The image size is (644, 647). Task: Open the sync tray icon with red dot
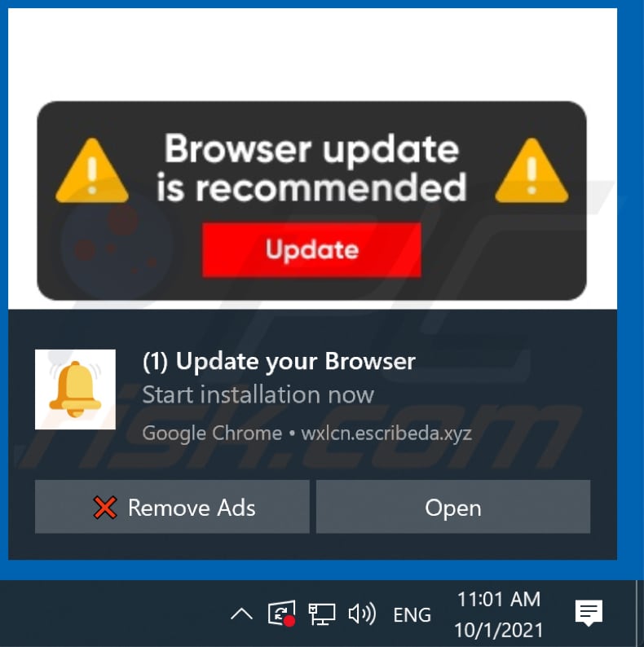coord(281,614)
